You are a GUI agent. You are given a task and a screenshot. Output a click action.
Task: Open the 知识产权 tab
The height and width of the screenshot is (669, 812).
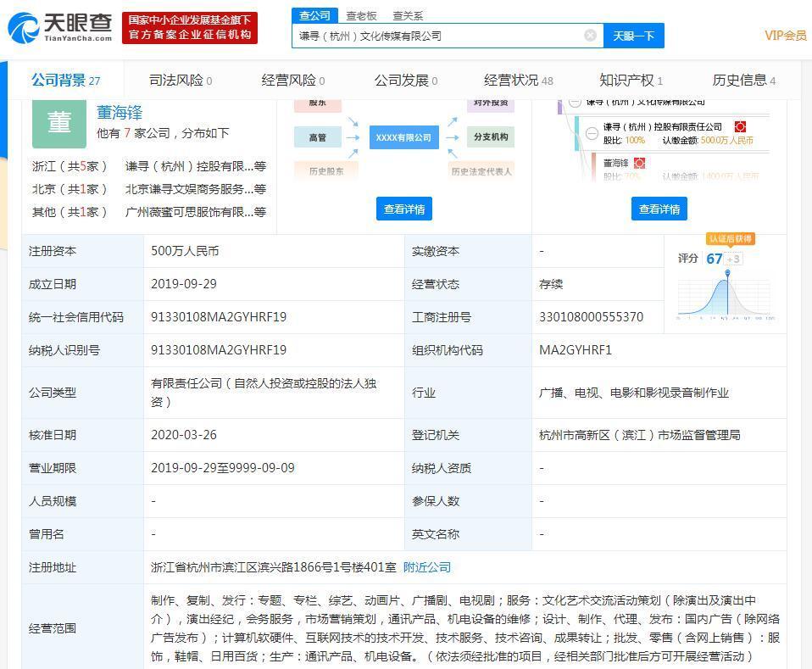click(631, 81)
